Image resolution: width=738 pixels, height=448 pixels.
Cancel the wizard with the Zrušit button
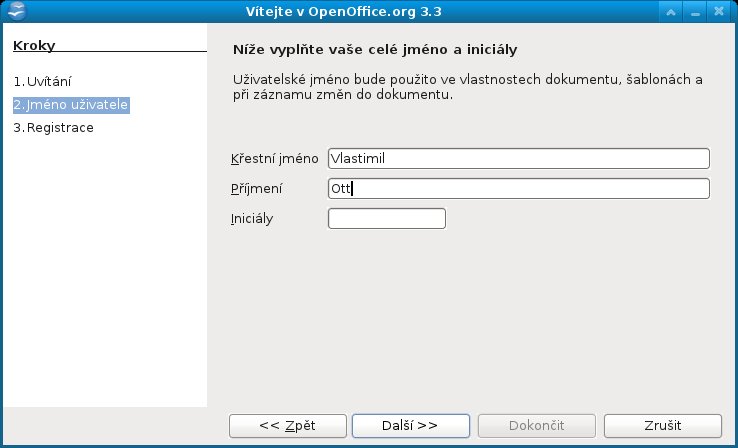tap(663, 426)
